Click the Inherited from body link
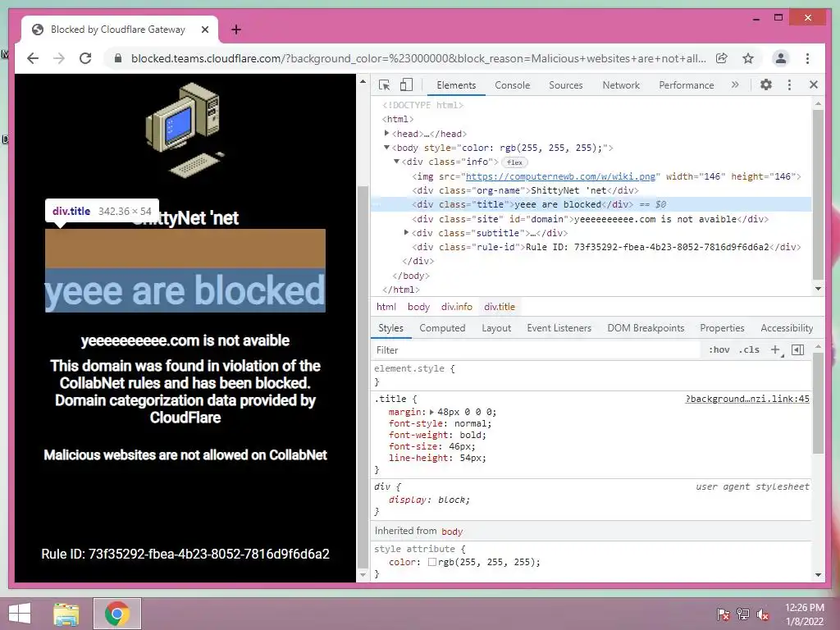Image resolution: width=840 pixels, height=630 pixels. [452, 532]
